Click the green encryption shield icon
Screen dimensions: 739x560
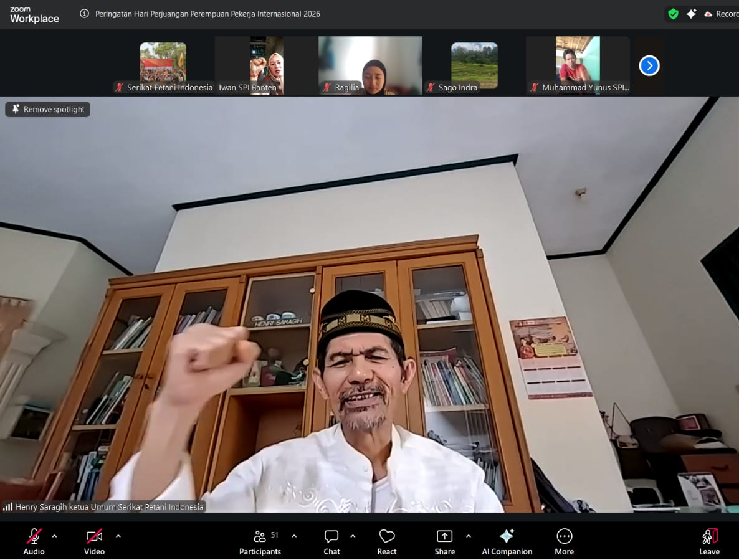pyautogui.click(x=673, y=14)
